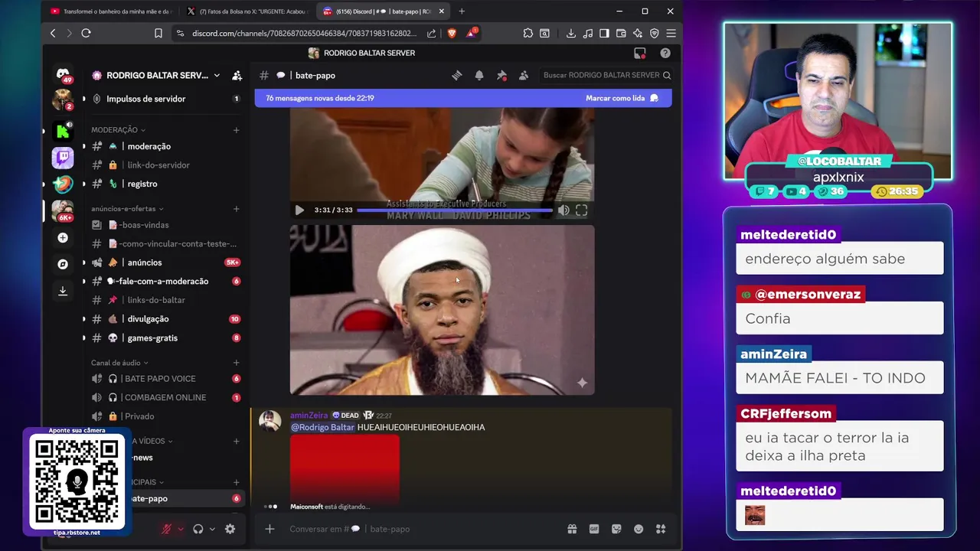Toggle the muted microphone button
Image resolution: width=980 pixels, height=551 pixels.
coord(166,529)
